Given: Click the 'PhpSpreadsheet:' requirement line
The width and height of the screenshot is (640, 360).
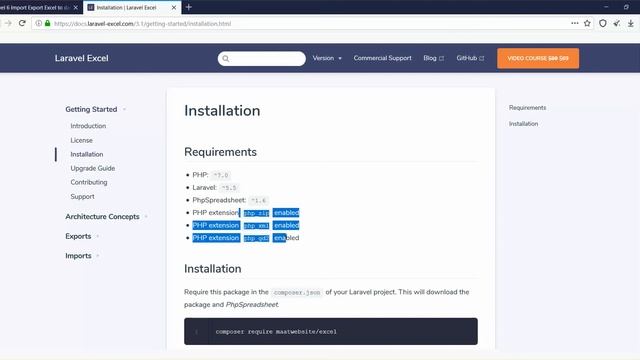Looking at the screenshot, I should click(230, 200).
